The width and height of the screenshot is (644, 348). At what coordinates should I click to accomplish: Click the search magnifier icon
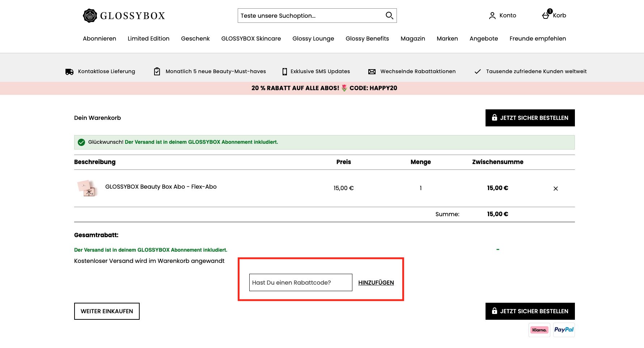coord(389,16)
